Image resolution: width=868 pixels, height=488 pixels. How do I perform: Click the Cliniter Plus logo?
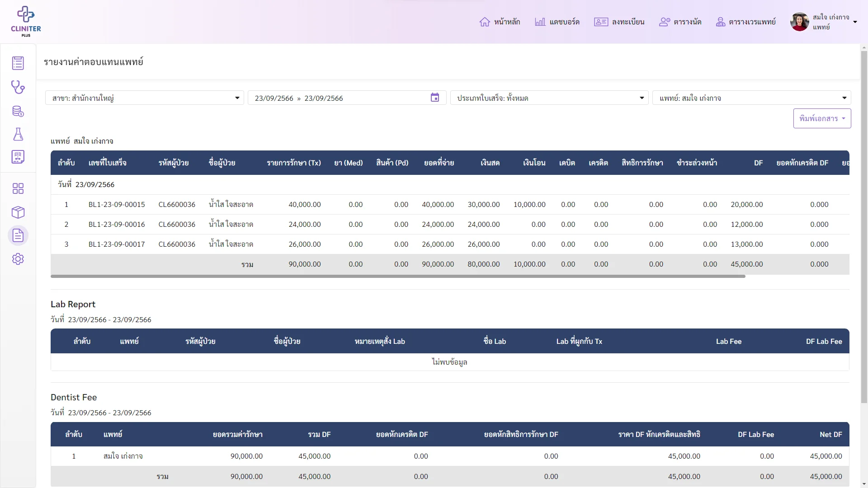26,21
